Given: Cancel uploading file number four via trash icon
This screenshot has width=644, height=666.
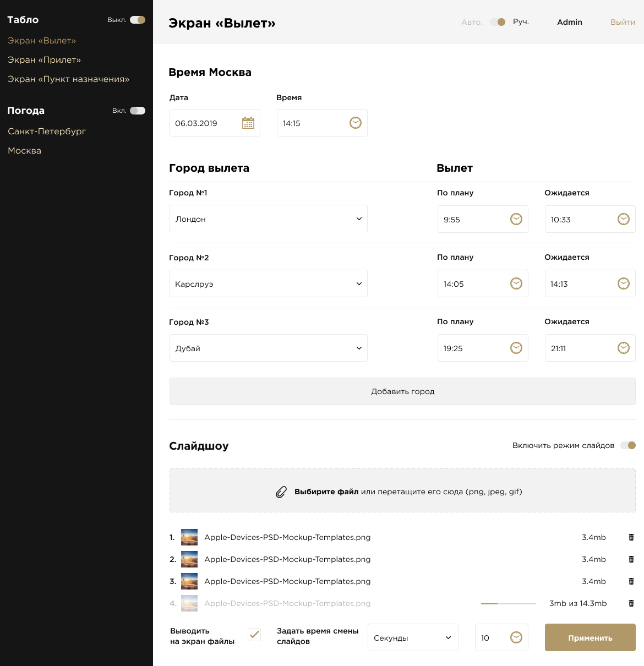Looking at the screenshot, I should click(631, 603).
